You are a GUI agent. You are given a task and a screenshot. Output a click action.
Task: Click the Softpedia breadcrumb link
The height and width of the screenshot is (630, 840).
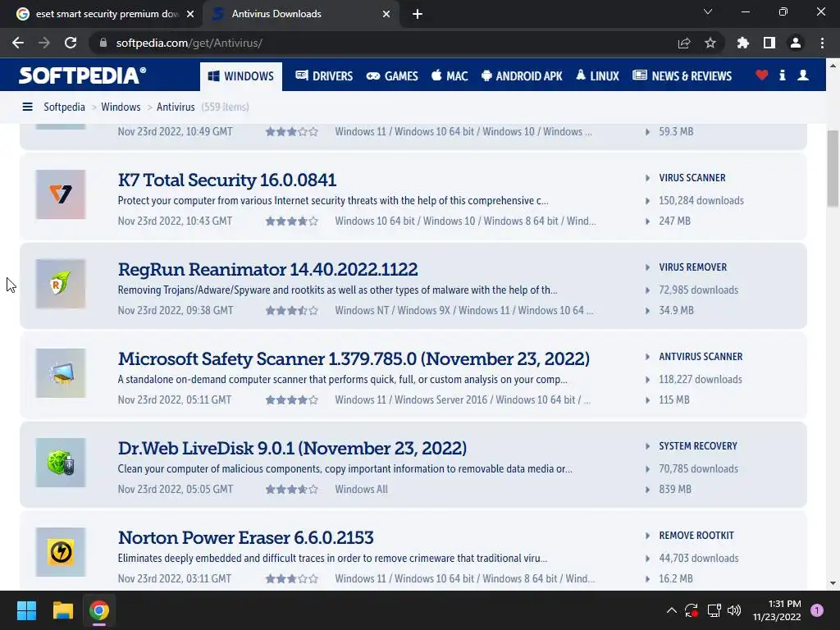pos(64,107)
